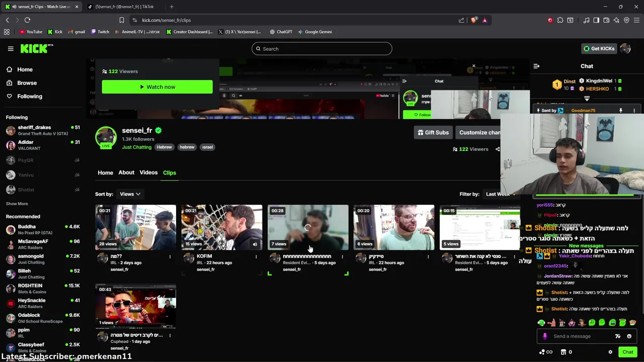Switch to the TikTok browser tab
644x362 pixels.
124,7
